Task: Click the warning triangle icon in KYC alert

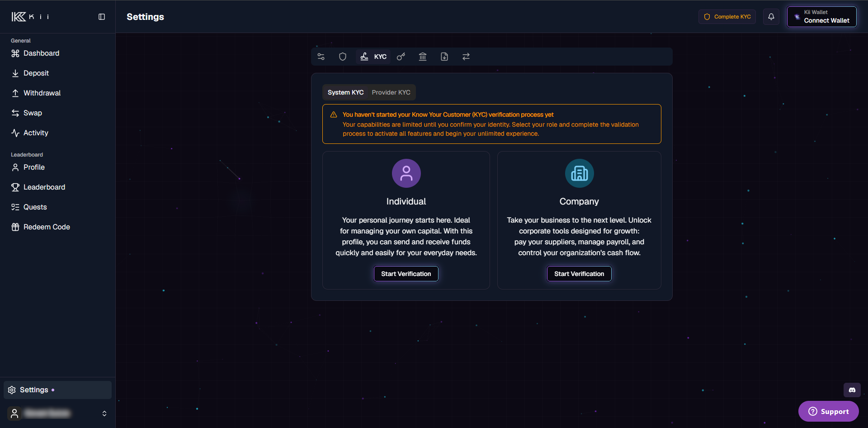Action: [334, 115]
